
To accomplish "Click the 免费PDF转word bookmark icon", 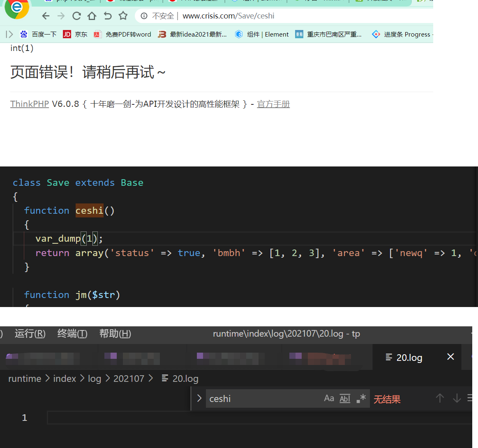I will (97, 34).
